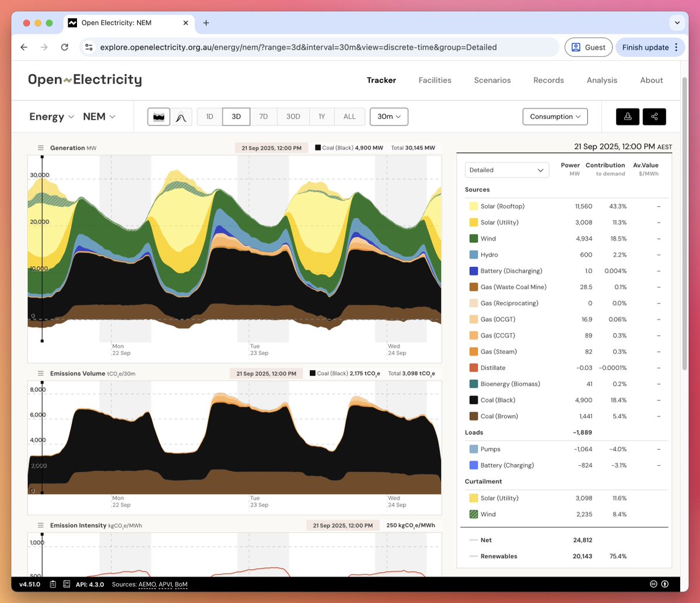700x603 pixels.
Task: Toggle the Coal (Brown) swatch
Action: [474, 417]
